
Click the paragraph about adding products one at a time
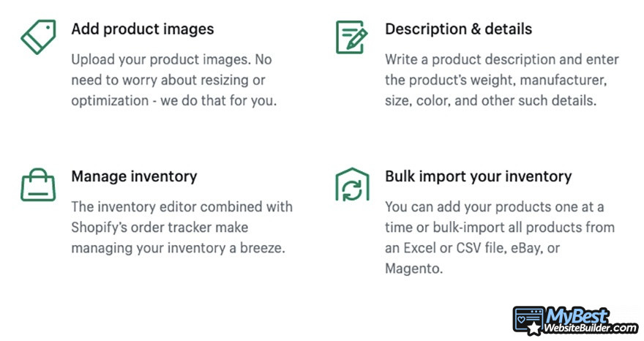coord(499,237)
